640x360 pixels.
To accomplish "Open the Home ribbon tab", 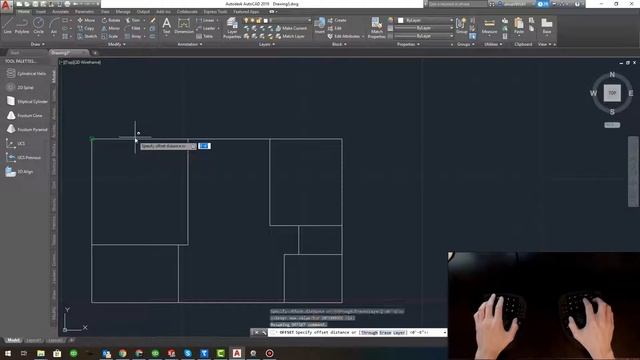I will [x=23, y=12].
